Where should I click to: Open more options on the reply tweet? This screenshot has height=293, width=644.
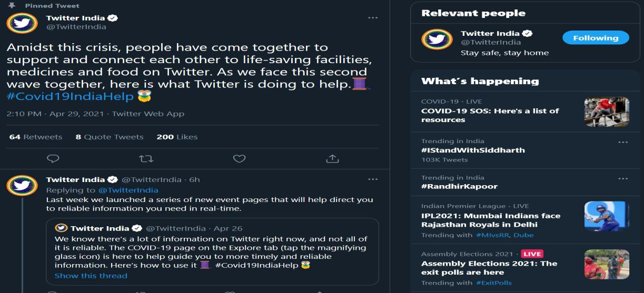373,179
